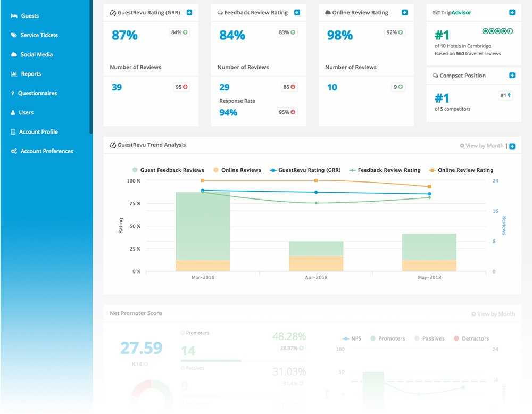Go to Reports in sidebar

[31, 74]
